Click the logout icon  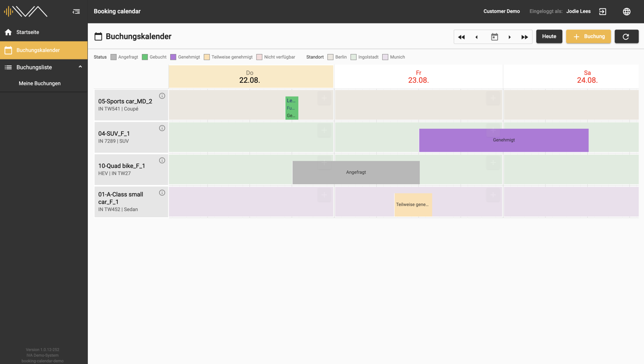603,11
